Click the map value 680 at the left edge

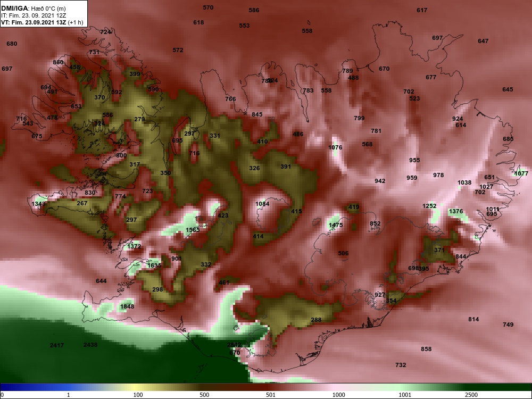click(12, 44)
